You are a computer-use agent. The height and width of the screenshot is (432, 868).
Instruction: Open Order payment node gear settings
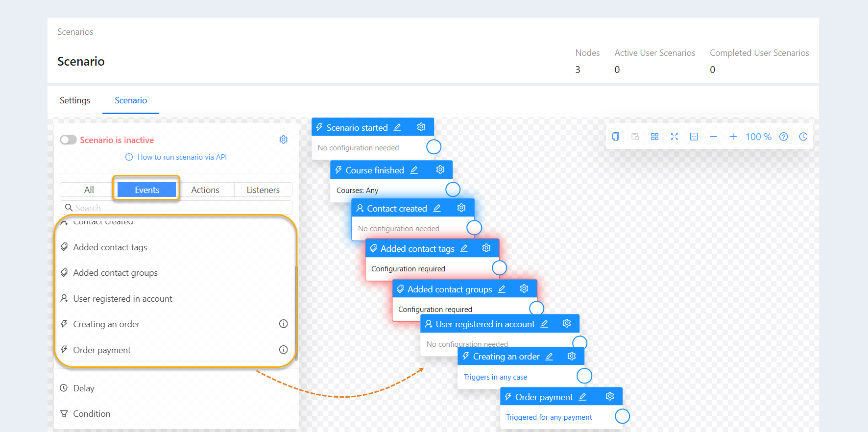pos(610,396)
